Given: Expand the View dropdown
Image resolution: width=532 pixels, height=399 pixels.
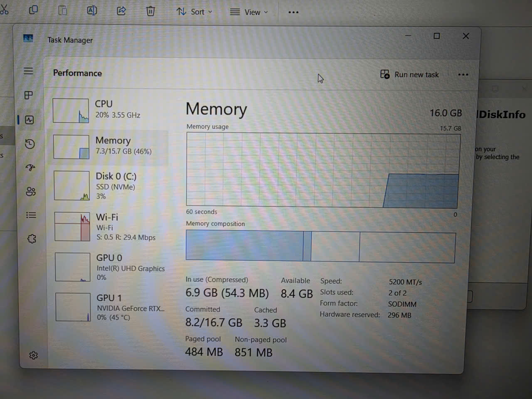Looking at the screenshot, I should [x=249, y=12].
